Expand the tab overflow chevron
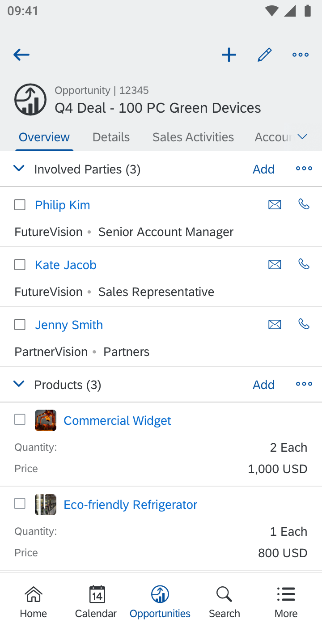This screenshot has width=322, height=644. [303, 137]
